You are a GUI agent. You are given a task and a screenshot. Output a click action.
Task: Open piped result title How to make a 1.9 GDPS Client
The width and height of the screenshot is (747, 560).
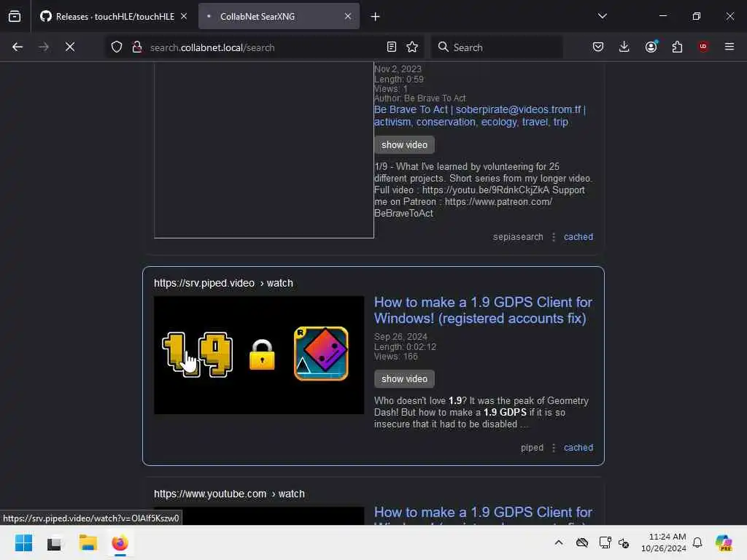point(483,310)
